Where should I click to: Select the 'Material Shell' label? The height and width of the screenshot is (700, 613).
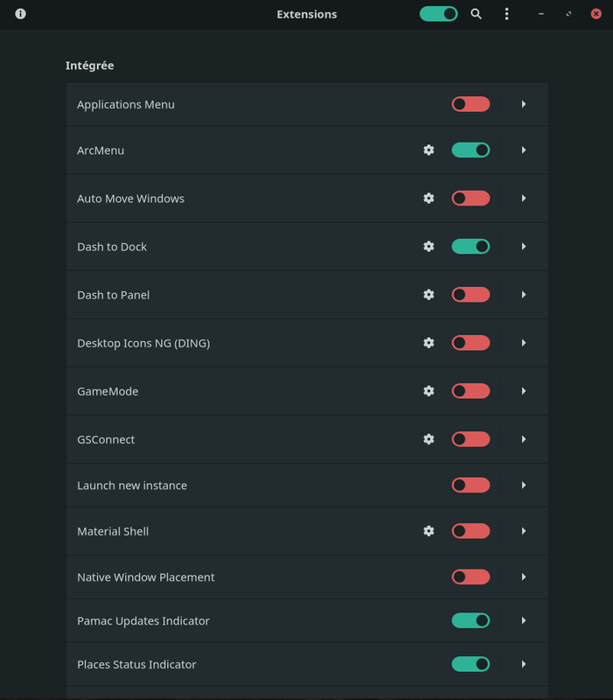113,531
